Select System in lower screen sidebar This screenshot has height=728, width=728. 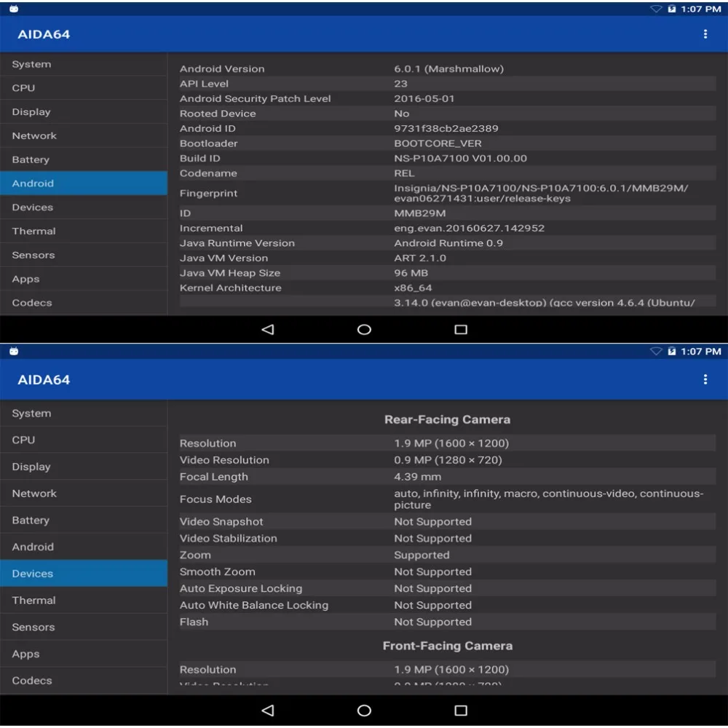[84, 414]
